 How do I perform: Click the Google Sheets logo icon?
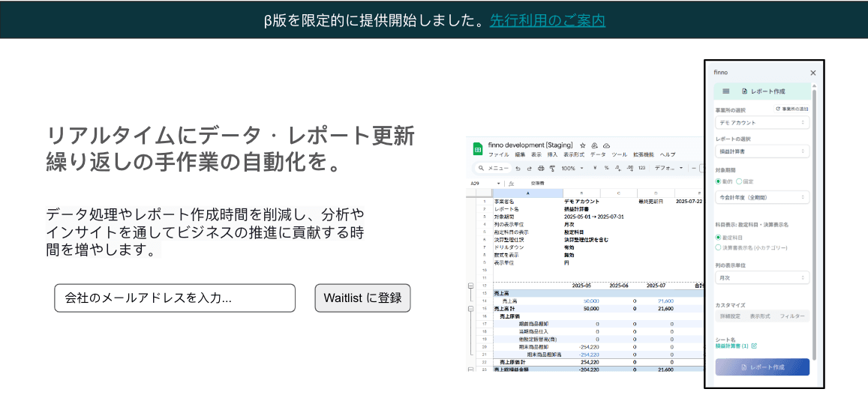(477, 148)
